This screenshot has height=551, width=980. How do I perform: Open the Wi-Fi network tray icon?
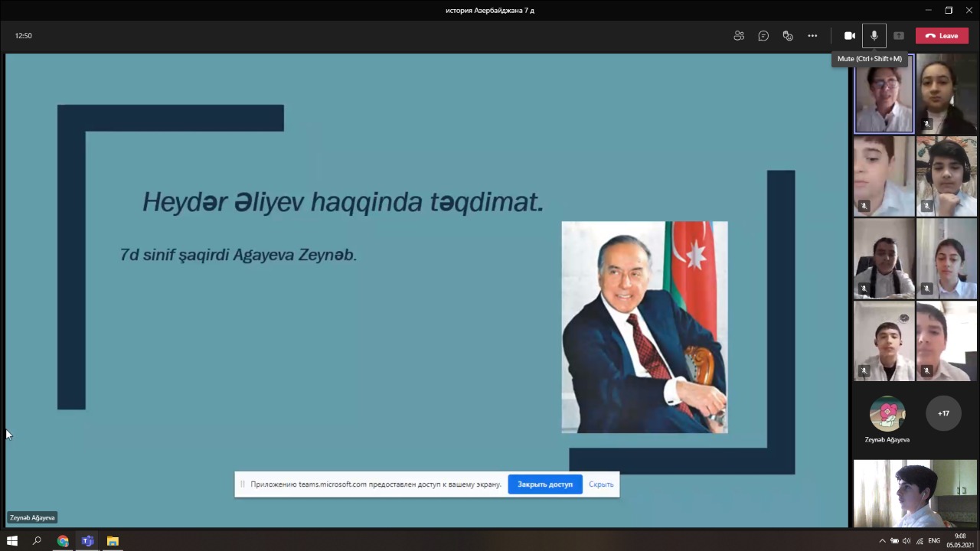pos(920,541)
